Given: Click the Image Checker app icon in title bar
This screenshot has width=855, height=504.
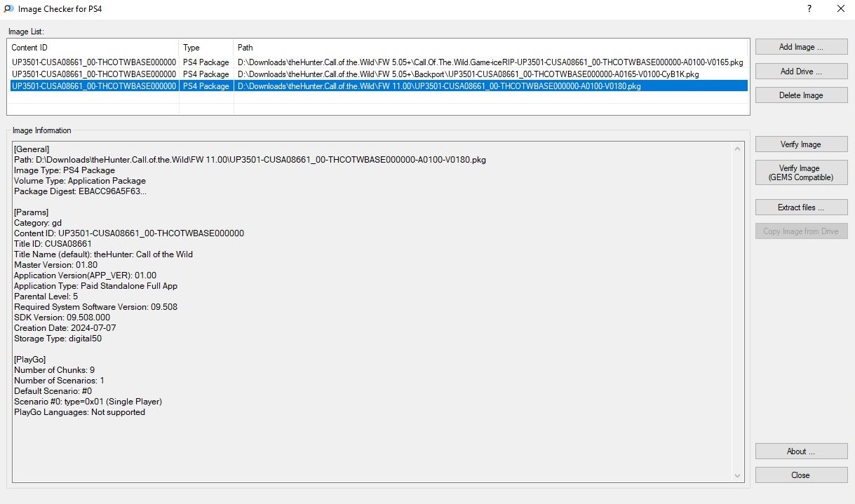Looking at the screenshot, I should point(8,9).
